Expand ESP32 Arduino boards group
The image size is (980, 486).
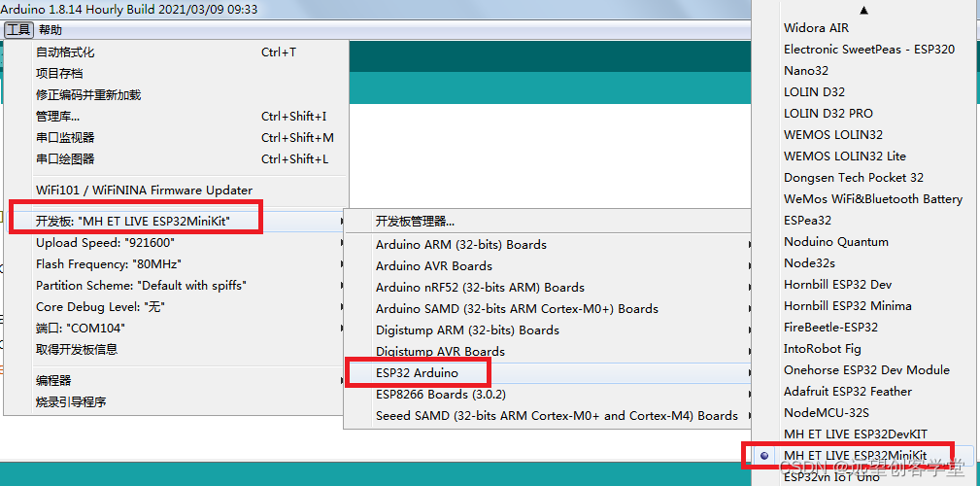click(x=549, y=373)
